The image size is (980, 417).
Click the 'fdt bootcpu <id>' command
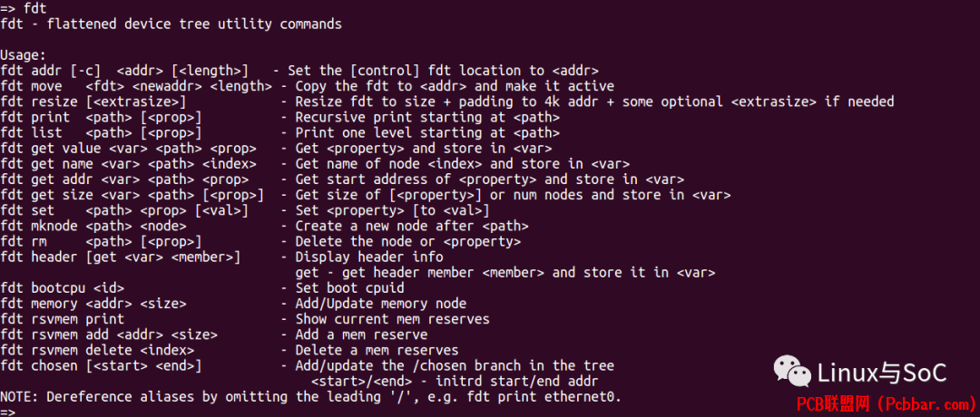click(x=62, y=288)
